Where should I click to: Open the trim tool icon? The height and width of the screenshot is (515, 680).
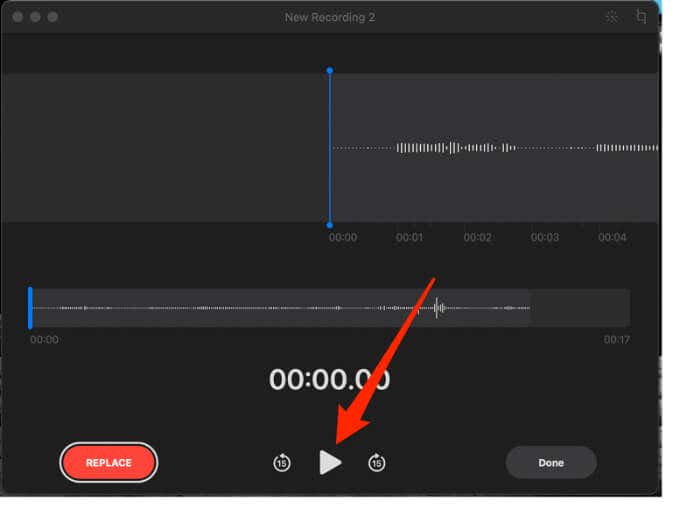click(641, 17)
